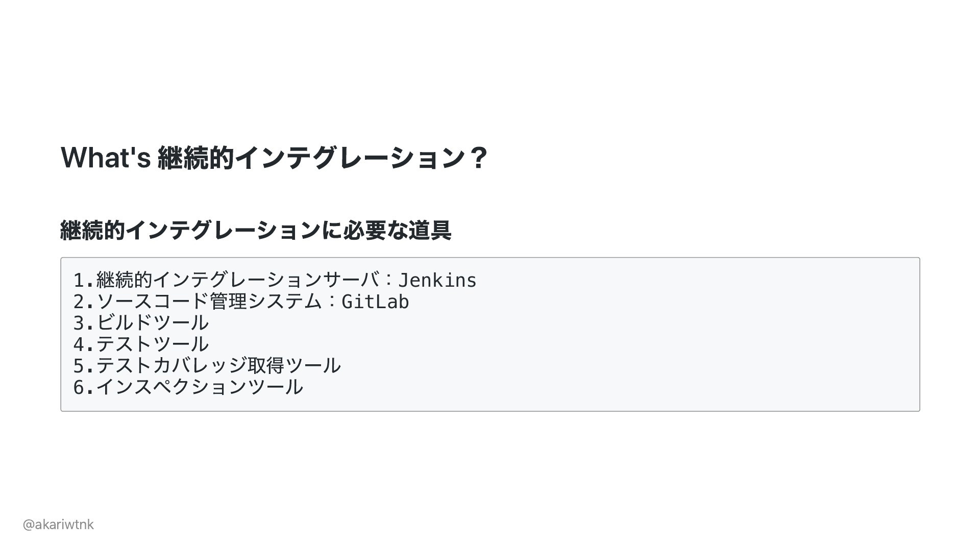Click list item 3 ビルドツール
Image resolution: width=980 pixels, height=551 pixels.
click(141, 323)
